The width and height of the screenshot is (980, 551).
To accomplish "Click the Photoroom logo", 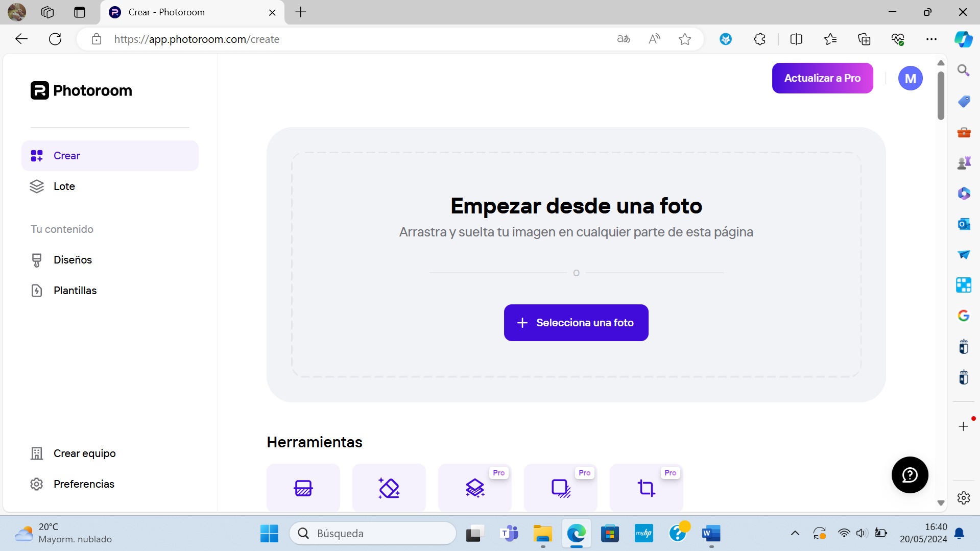I will [81, 90].
